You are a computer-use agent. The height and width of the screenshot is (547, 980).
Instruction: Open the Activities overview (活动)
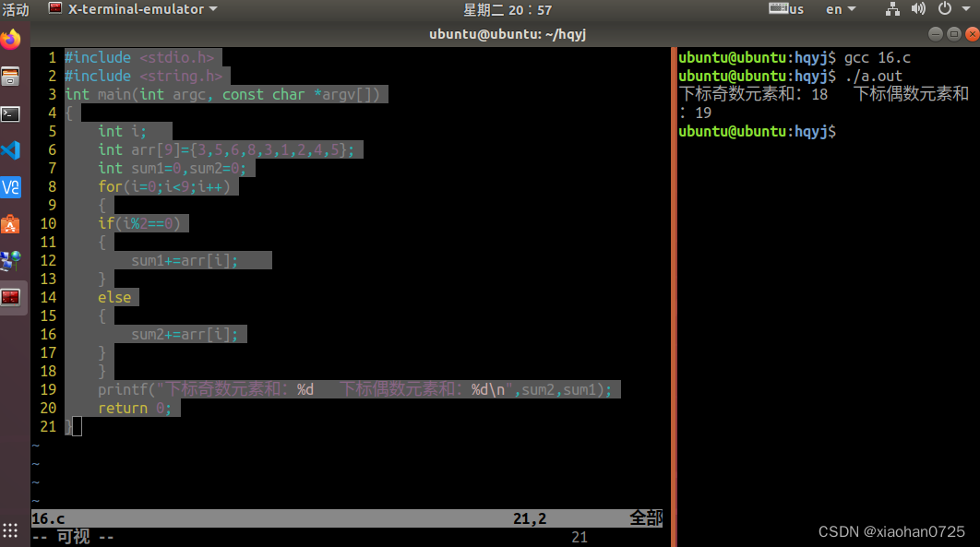[16, 9]
